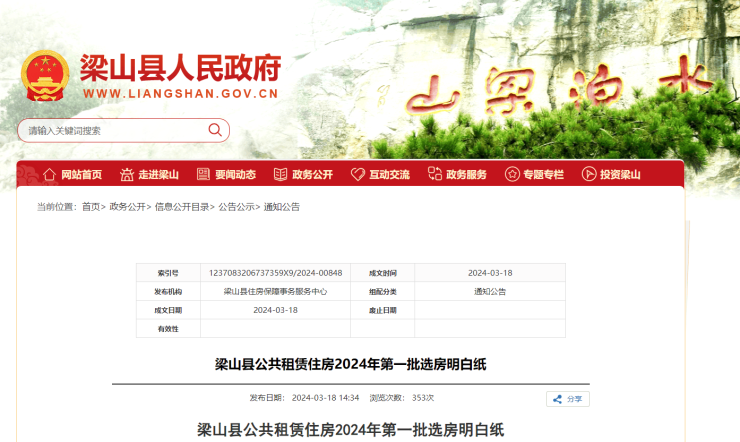740x442 pixels.
Task: Click the bold article title above divider
Action: 351,364
